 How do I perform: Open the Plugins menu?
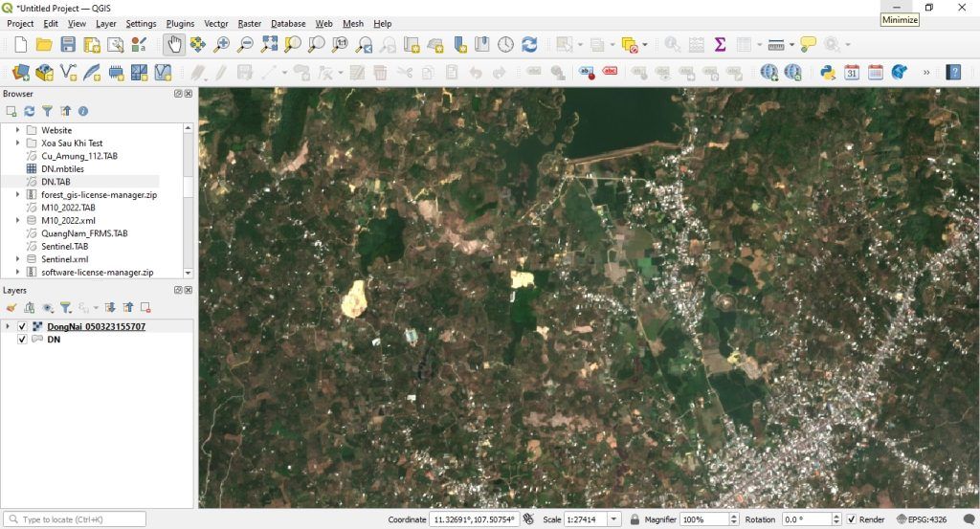(180, 23)
